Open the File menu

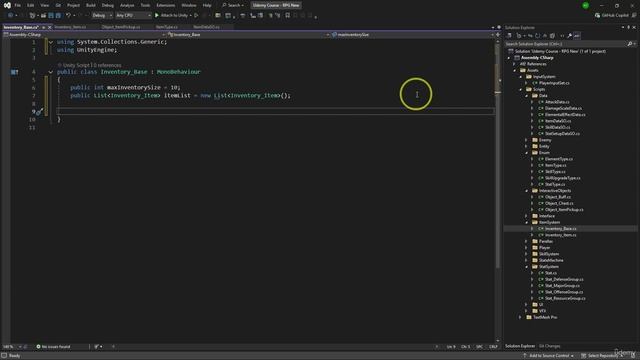(18, 5)
